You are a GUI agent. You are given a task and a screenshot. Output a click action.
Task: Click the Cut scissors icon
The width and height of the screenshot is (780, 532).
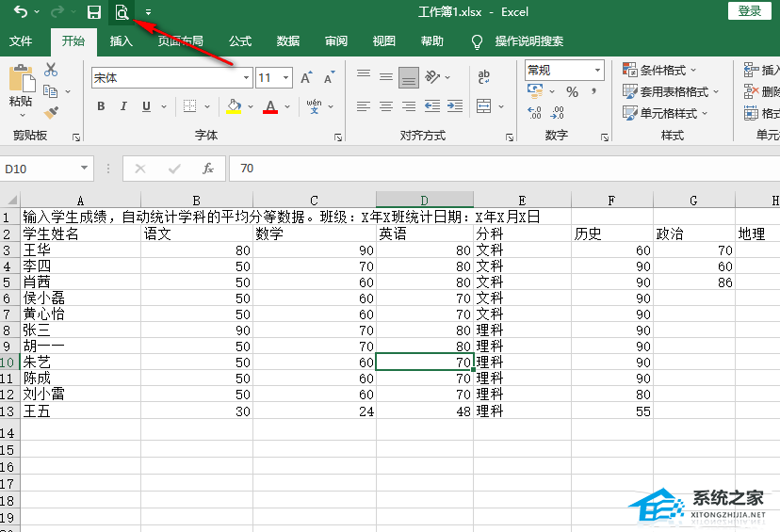50,70
